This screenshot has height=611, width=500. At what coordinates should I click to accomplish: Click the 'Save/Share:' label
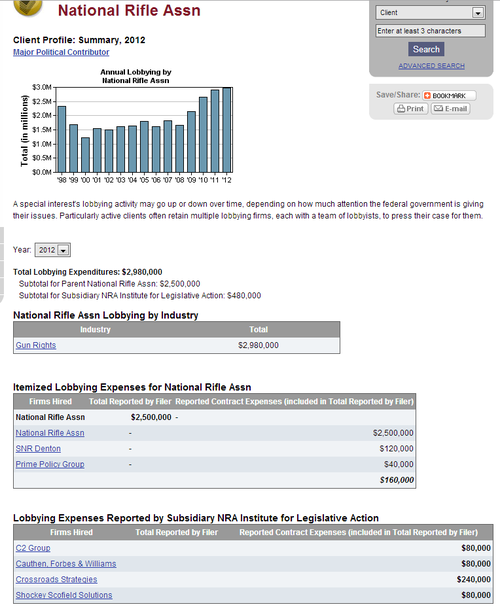(x=398, y=95)
